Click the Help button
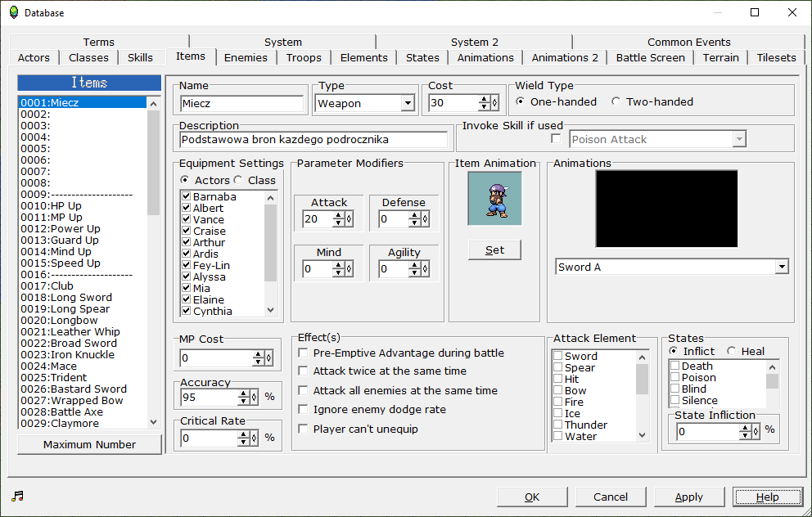The width and height of the screenshot is (812, 517). 768,497
